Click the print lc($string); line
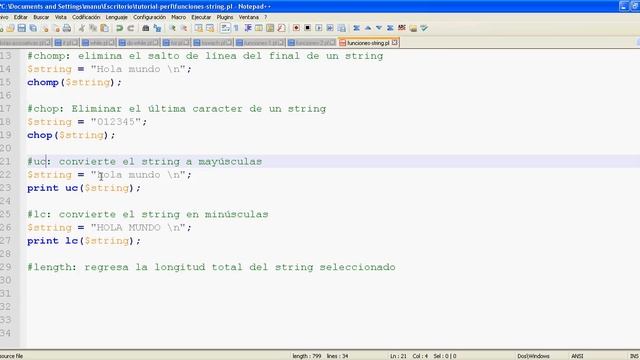 [84, 241]
